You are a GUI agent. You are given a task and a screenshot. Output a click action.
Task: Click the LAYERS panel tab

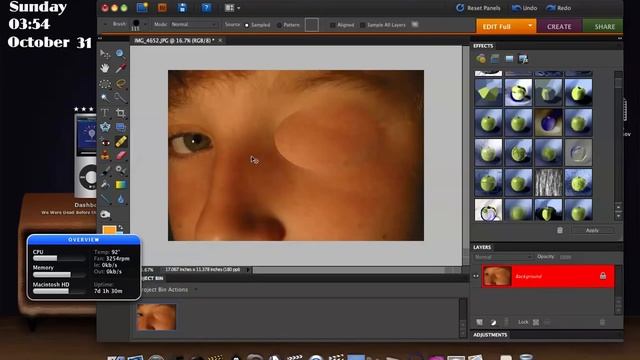(x=482, y=247)
